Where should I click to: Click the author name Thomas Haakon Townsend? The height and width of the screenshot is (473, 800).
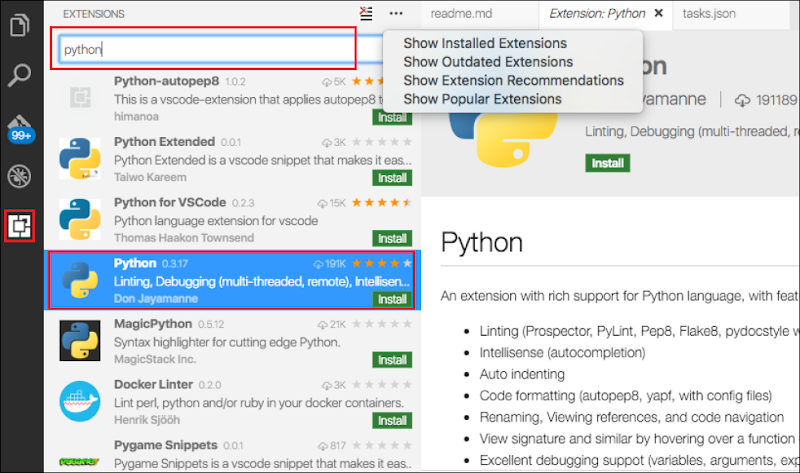[184, 238]
